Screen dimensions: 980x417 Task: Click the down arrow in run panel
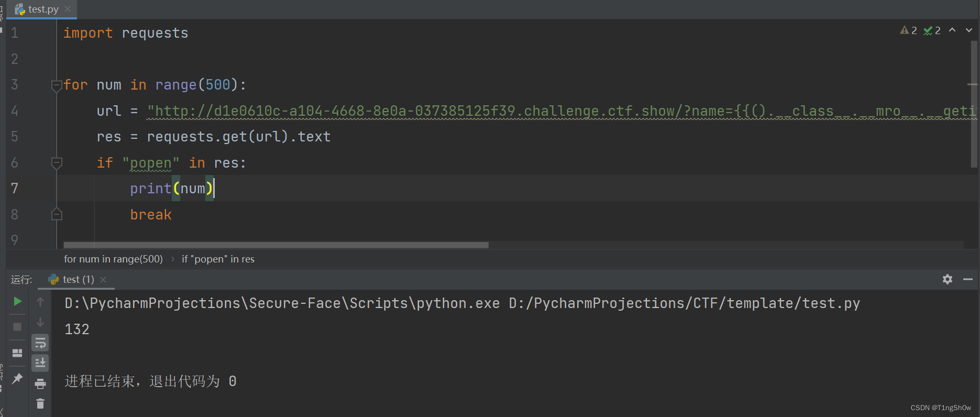pos(40,322)
